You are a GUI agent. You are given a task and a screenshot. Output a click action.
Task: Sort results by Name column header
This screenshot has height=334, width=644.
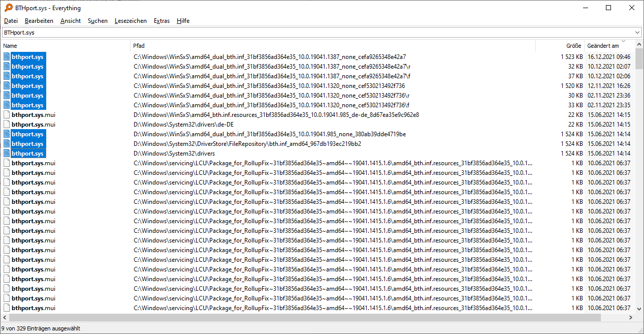(65, 46)
